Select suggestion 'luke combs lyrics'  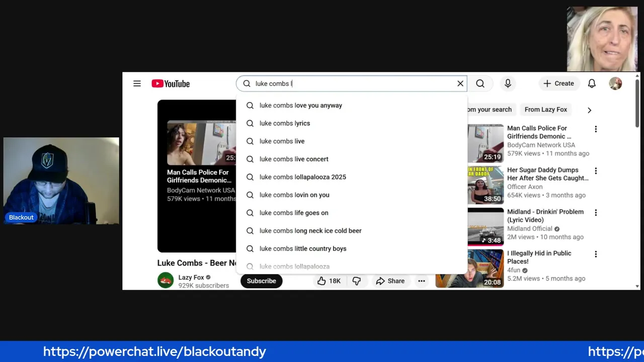pos(352,123)
